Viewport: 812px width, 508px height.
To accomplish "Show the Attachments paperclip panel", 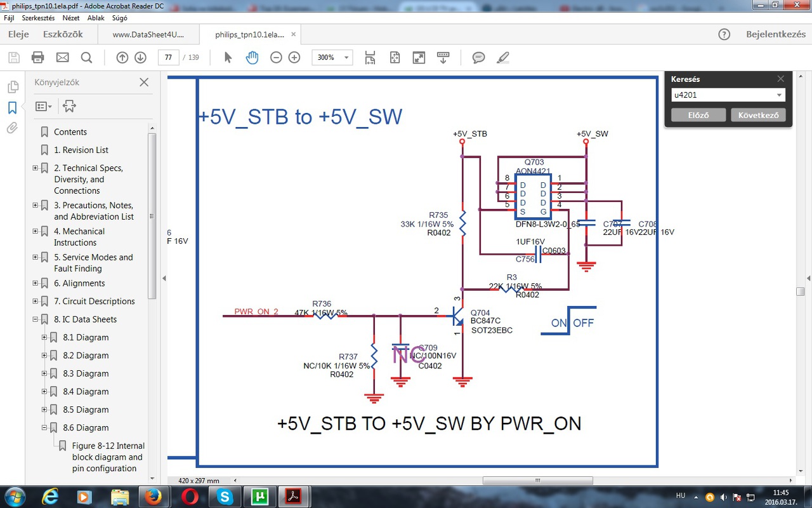I will tap(12, 128).
